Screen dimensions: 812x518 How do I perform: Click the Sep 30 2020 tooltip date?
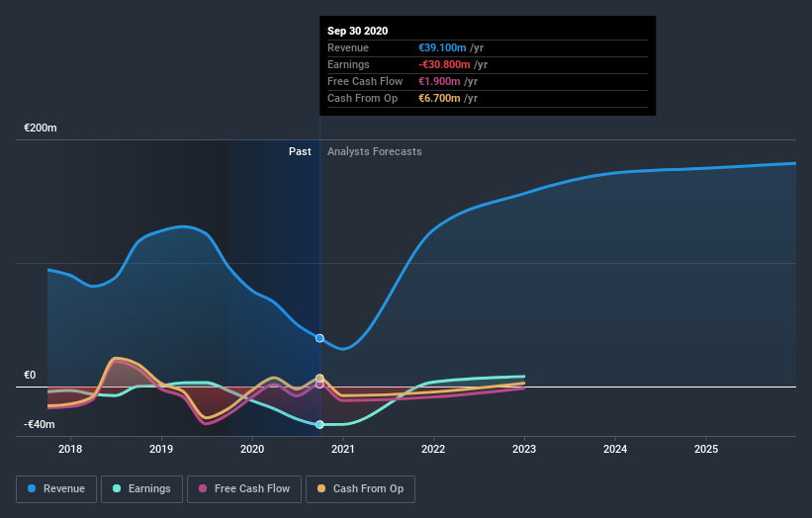pyautogui.click(x=357, y=31)
